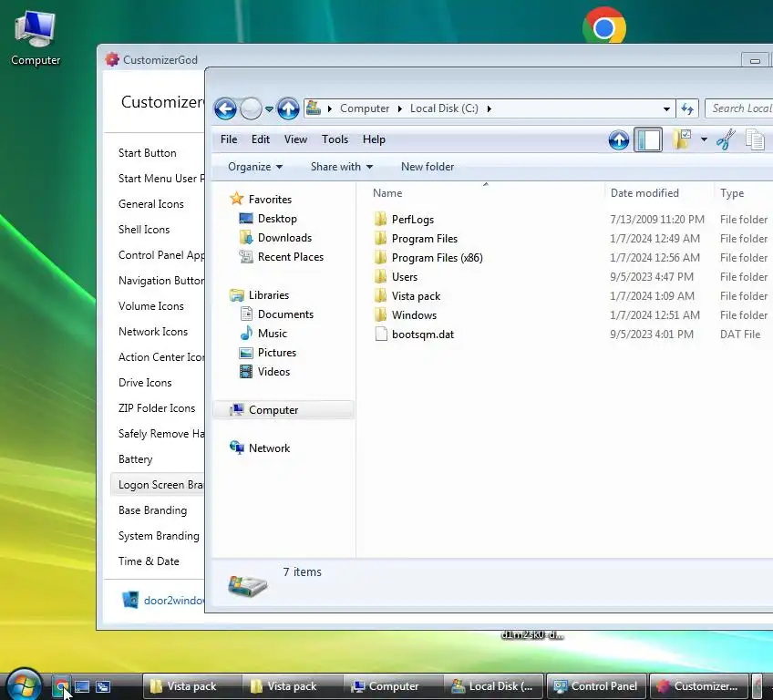
Task: Go back with the Explorer Back arrow
Action: pyautogui.click(x=225, y=108)
